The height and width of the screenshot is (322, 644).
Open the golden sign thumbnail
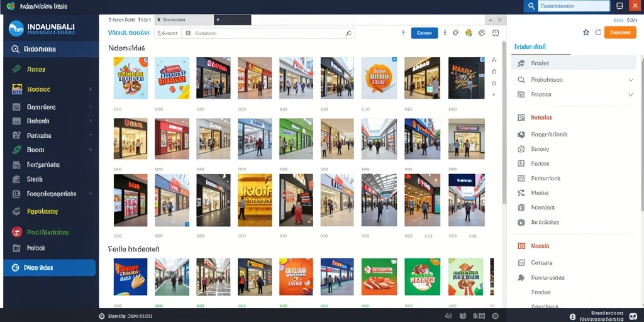click(255, 200)
